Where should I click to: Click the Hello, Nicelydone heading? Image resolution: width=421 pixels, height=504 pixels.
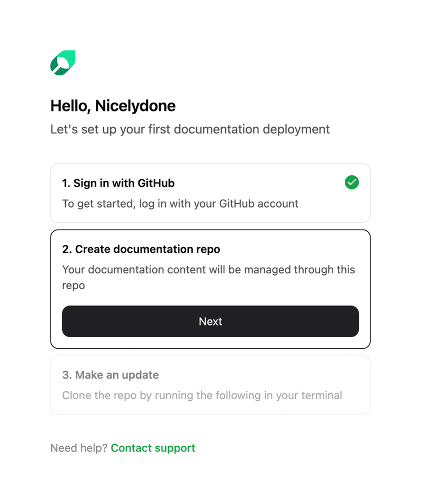coord(113,106)
